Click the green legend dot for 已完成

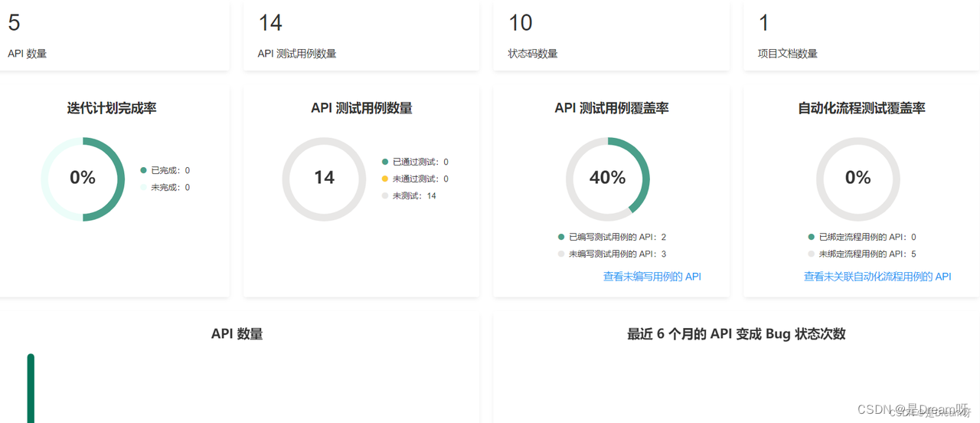143,170
